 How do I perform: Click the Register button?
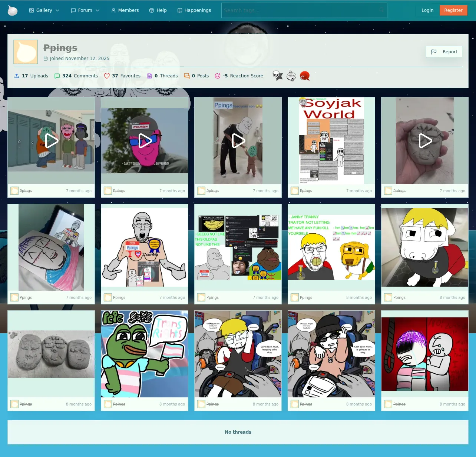point(453,10)
